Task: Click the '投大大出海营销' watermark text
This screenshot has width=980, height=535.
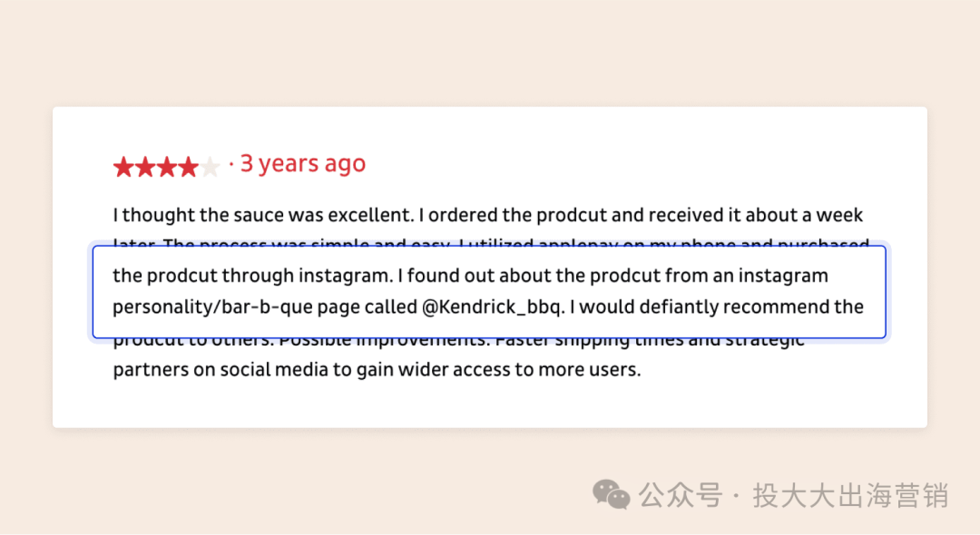Action: coord(850,496)
